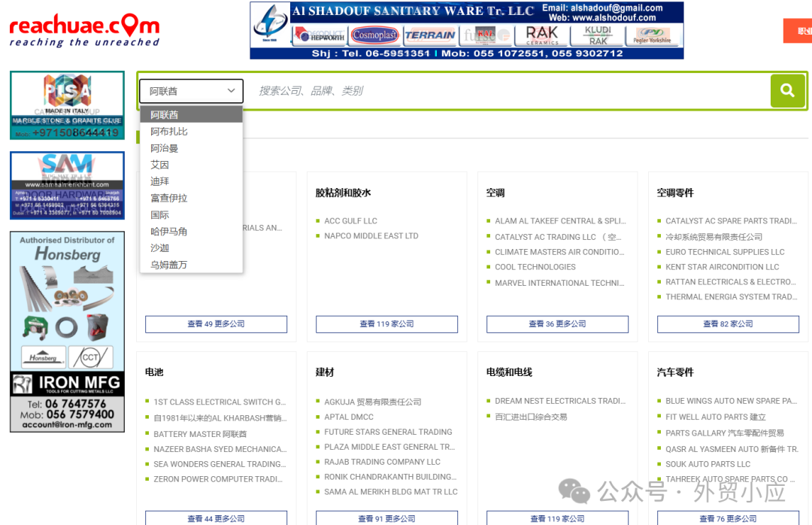The width and height of the screenshot is (812, 525).
Task: Open the 电缆和电线 category heading
Action: [x=510, y=372]
